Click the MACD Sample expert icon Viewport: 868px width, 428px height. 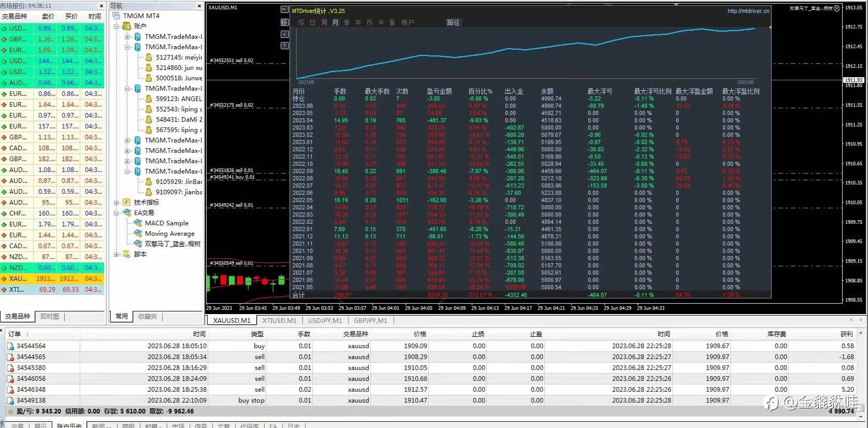click(x=138, y=223)
